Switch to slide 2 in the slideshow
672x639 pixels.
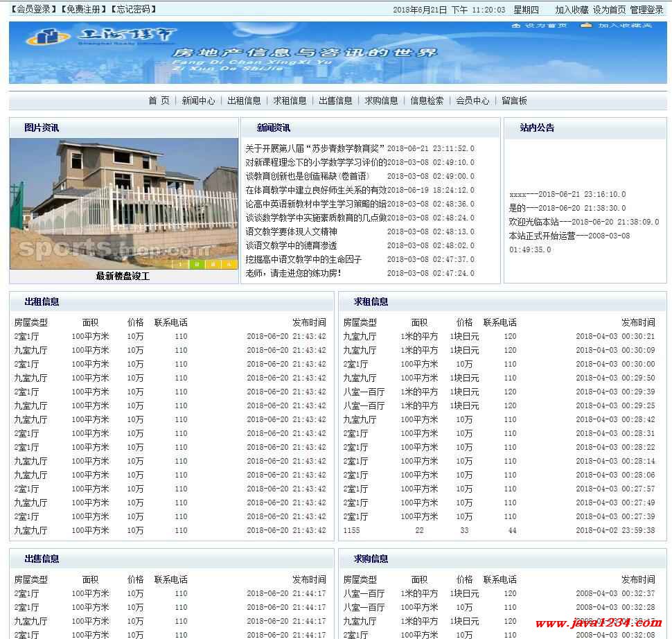coord(197,264)
